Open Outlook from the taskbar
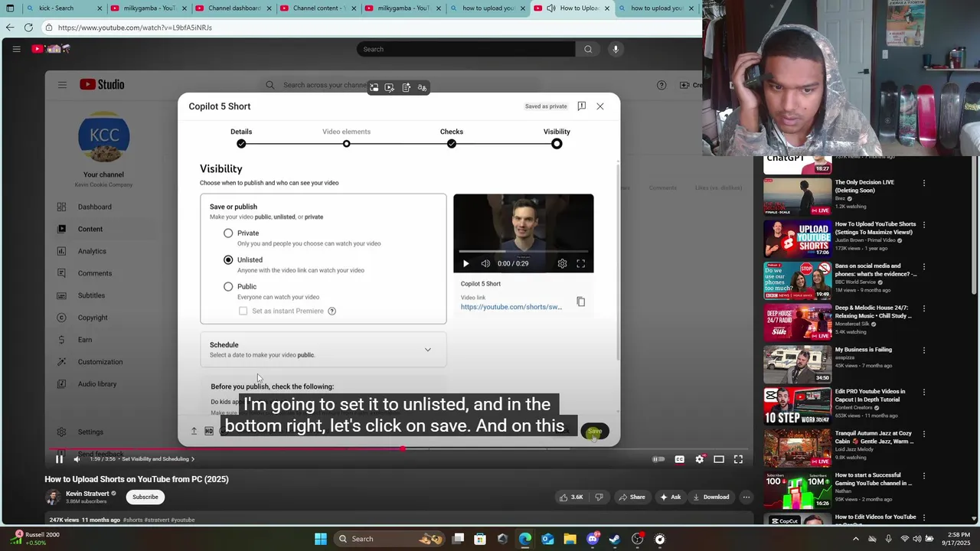 click(x=547, y=539)
